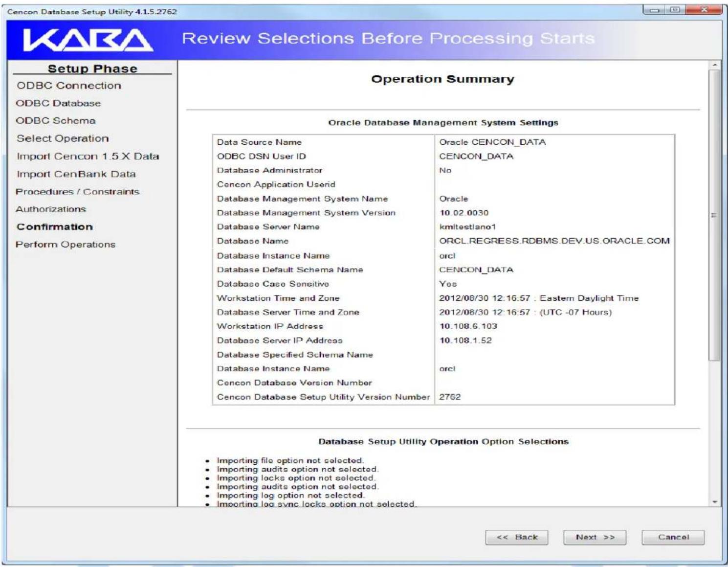Image resolution: width=728 pixels, height=567 pixels.
Task: Open the Perform Operations phase
Action: (66, 245)
